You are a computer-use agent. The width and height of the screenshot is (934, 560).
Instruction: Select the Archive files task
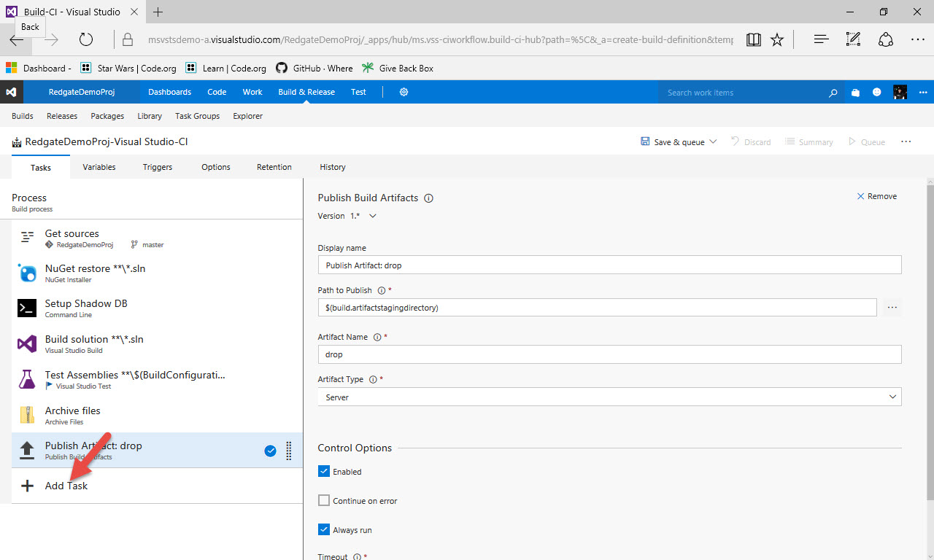(157, 416)
